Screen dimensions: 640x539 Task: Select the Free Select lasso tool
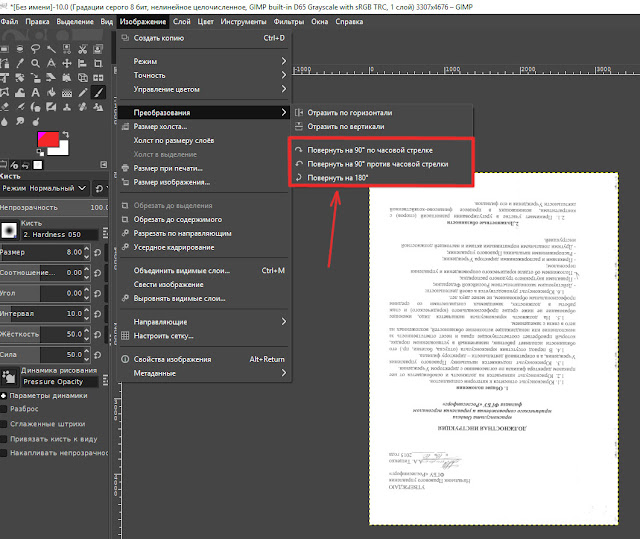(x=36, y=49)
